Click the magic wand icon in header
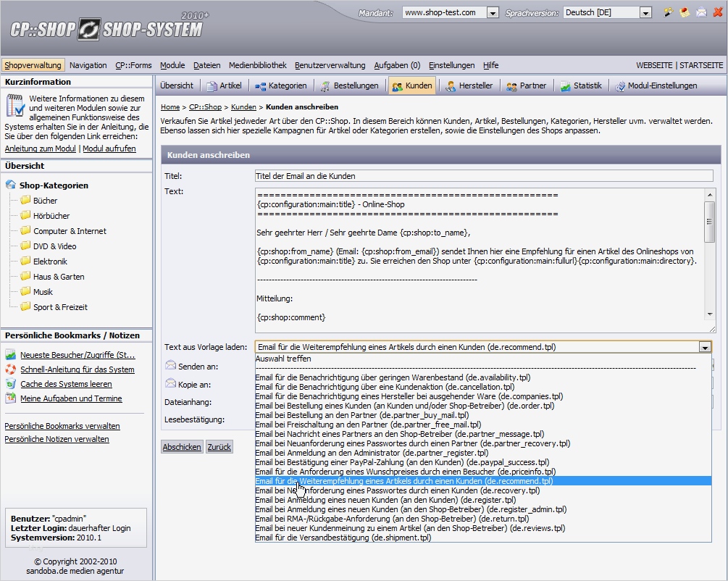The image size is (728, 581). [669, 12]
